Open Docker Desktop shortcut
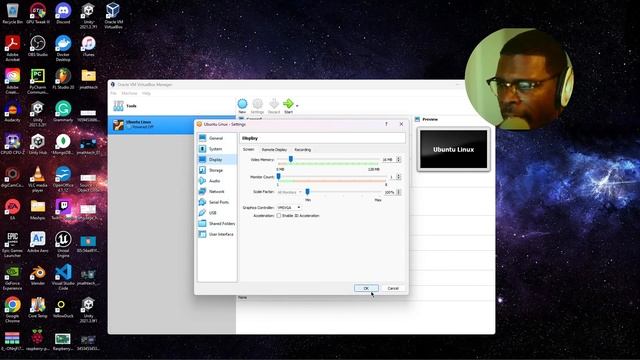This screenshot has width=640, height=360. [x=63, y=48]
